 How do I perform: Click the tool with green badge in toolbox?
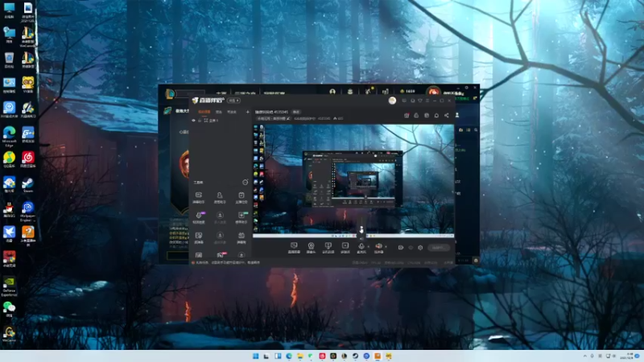click(242, 215)
